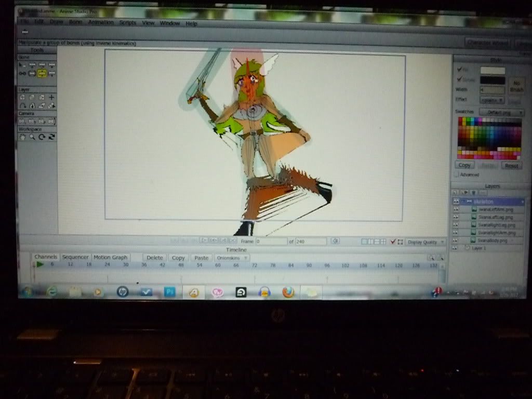Screen dimensions: 532x399
Task: Click the trash Delete Layer icon
Action: click(x=474, y=193)
